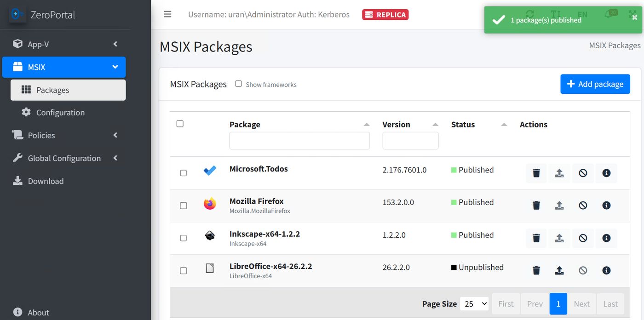Image resolution: width=644 pixels, height=320 pixels.
Task: Delete the Microsoft.Todos package
Action: click(536, 173)
